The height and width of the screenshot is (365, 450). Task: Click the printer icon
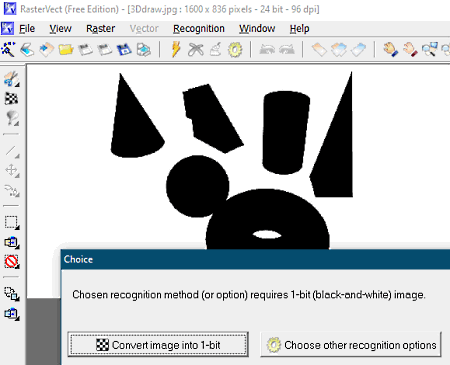click(x=144, y=49)
